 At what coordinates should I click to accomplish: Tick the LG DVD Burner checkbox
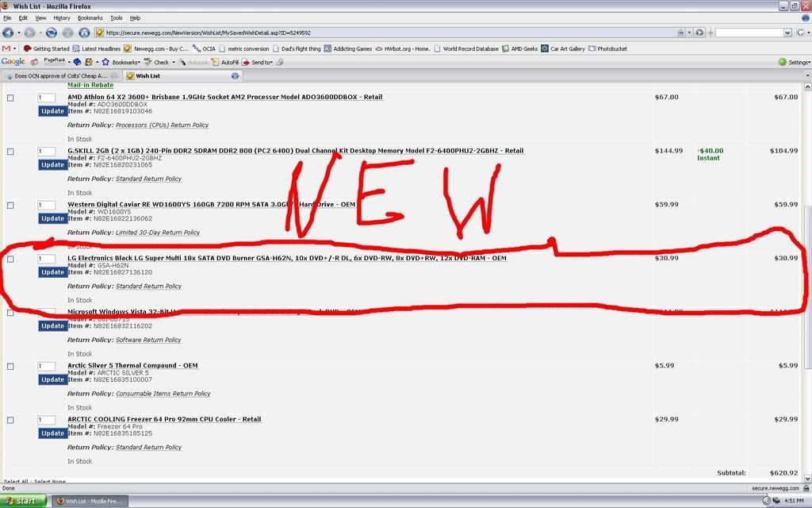(10, 260)
